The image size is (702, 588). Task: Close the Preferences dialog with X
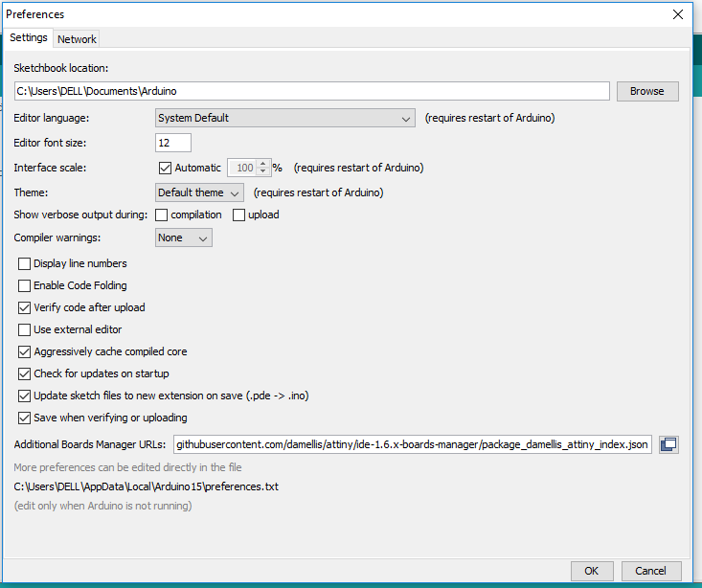click(x=678, y=14)
